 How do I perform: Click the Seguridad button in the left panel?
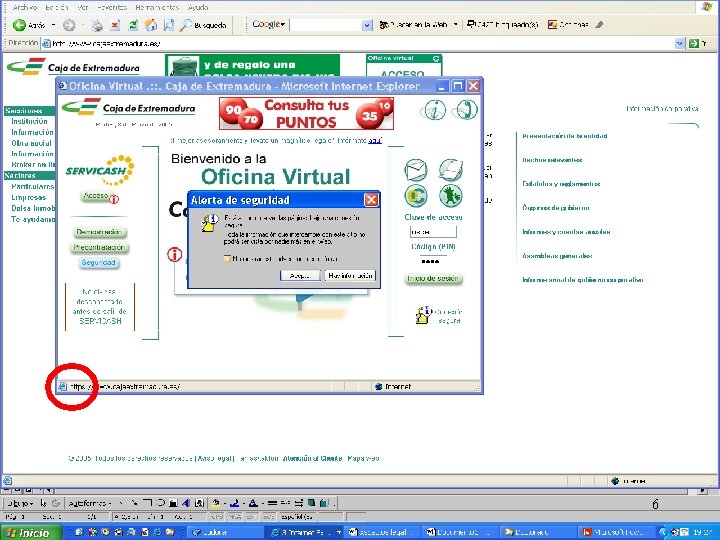tap(98, 263)
